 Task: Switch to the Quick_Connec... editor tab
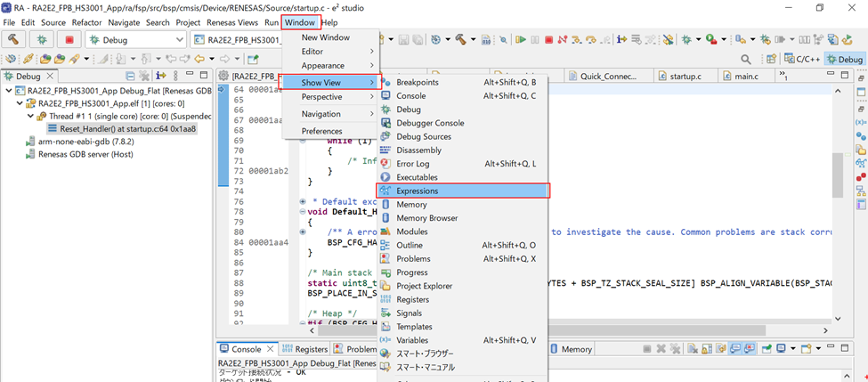click(x=609, y=77)
